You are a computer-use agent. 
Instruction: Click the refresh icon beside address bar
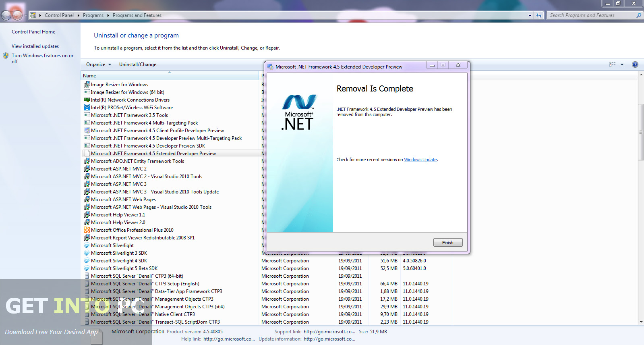click(x=539, y=15)
